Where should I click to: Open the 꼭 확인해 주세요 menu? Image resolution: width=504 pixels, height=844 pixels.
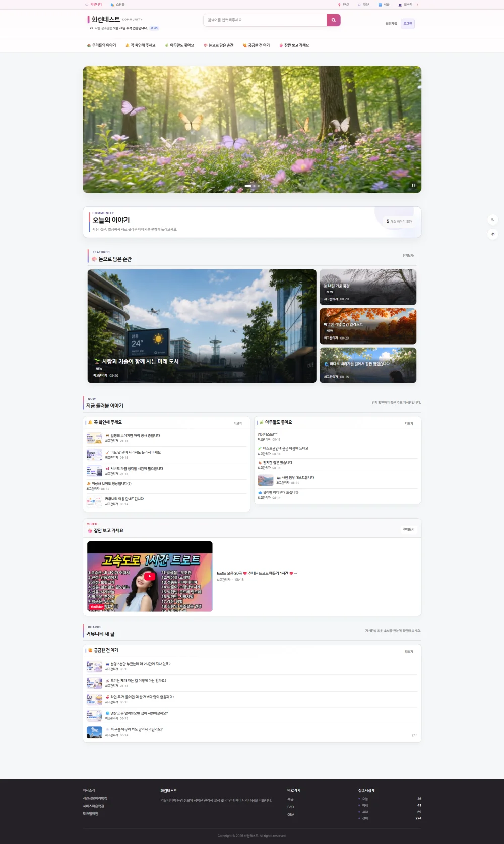(x=140, y=45)
